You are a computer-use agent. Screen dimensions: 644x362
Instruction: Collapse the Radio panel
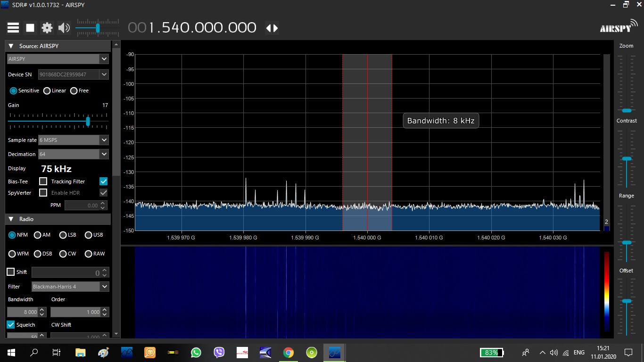point(11,219)
